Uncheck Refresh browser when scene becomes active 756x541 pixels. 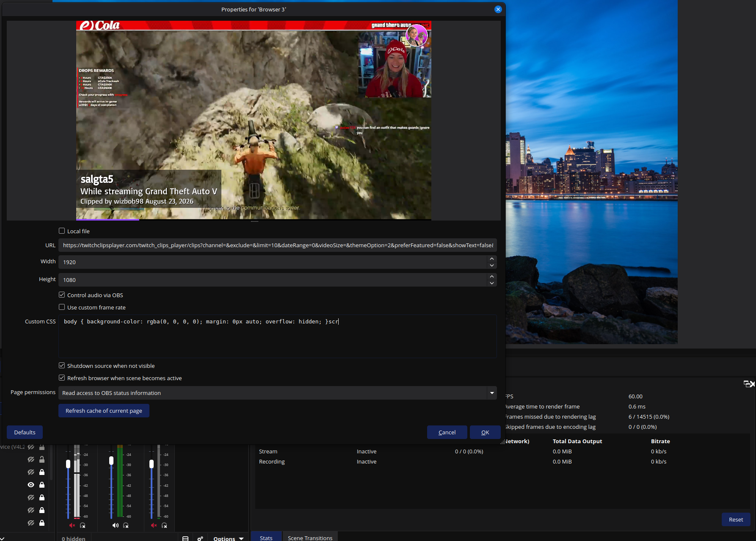62,378
